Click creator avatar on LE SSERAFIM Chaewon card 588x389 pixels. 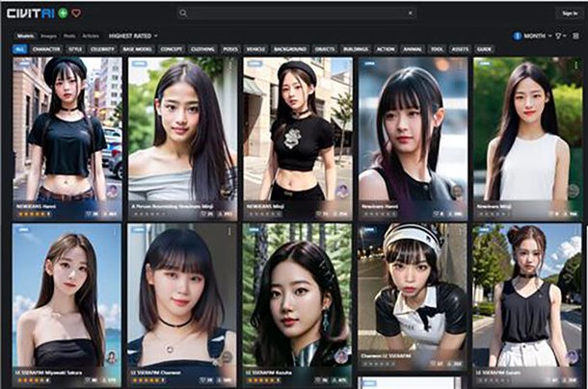[x=227, y=358]
